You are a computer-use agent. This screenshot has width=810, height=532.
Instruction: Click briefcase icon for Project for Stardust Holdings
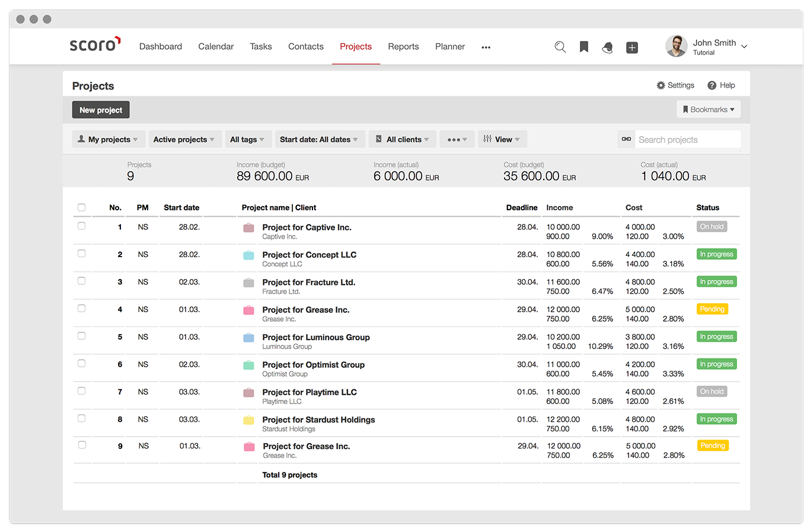(248, 421)
